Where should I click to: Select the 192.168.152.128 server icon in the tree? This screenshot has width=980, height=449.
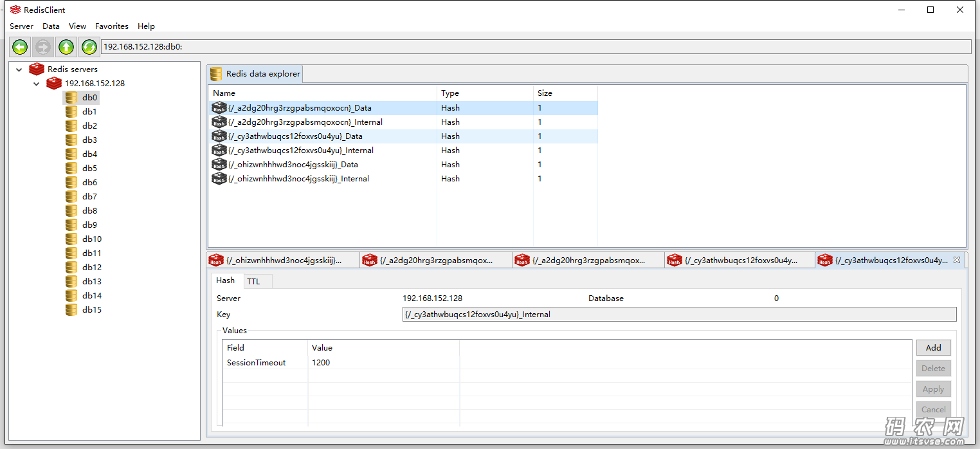tap(54, 84)
